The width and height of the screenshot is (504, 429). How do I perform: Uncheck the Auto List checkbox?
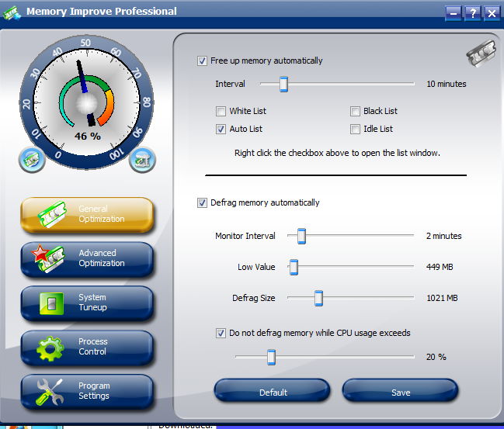[x=221, y=129]
